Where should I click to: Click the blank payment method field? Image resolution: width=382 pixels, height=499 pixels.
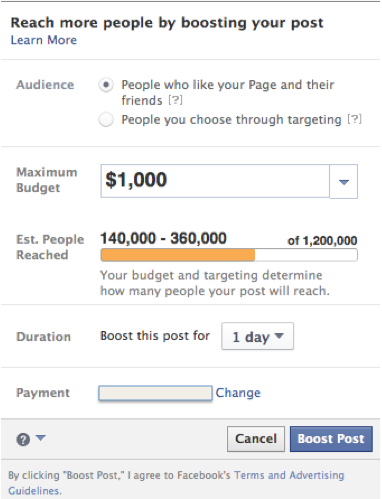[155, 393]
